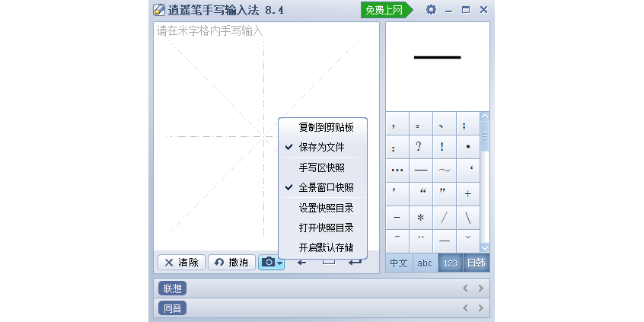Click the symbol list scroll-down arrow
The width and height of the screenshot is (644, 322).
(485, 247)
